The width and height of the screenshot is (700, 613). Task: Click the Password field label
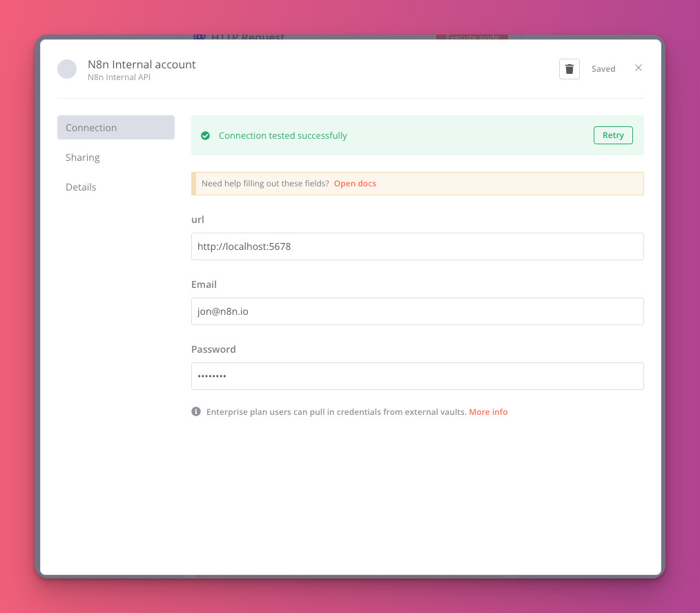pyautogui.click(x=213, y=349)
